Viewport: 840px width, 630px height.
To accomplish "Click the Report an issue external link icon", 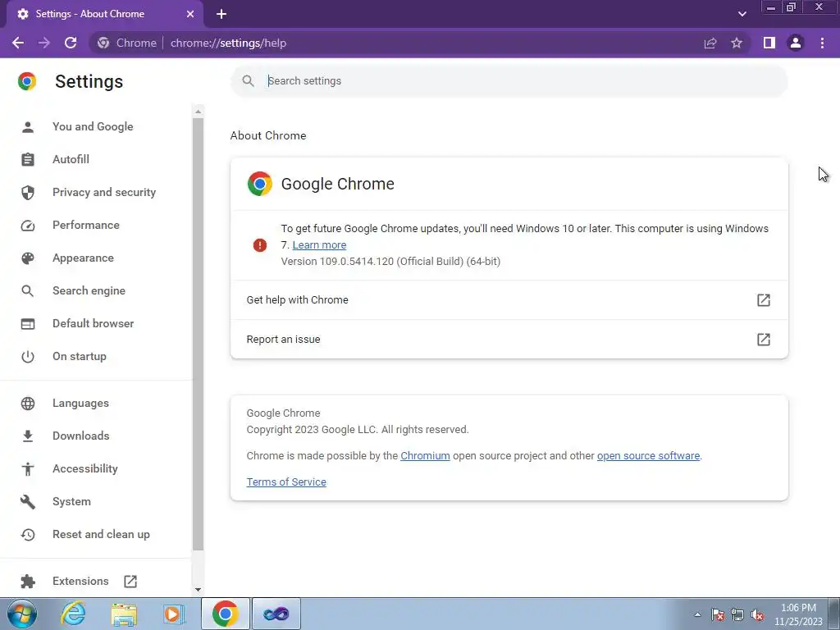I will pos(764,339).
